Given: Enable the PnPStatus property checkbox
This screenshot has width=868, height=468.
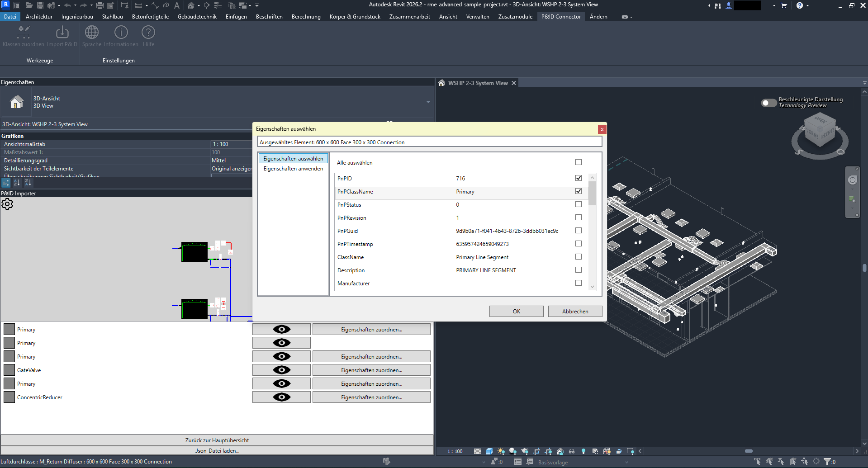Looking at the screenshot, I should click(x=578, y=204).
